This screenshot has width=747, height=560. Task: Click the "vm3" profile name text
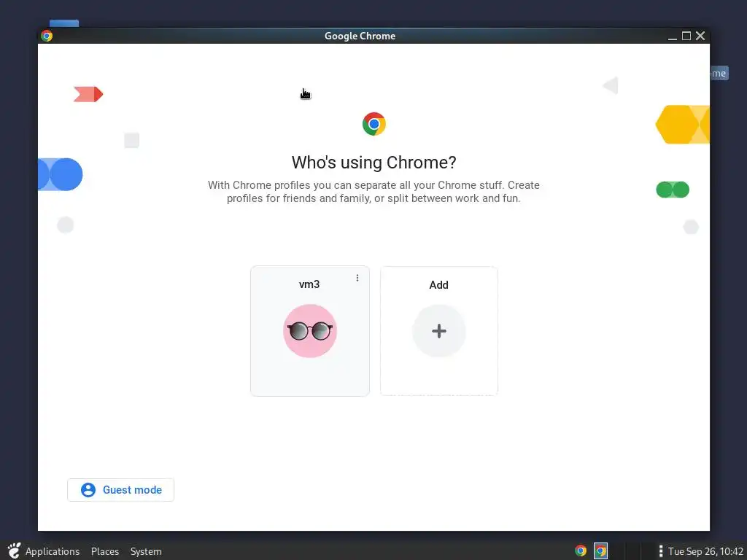point(309,284)
